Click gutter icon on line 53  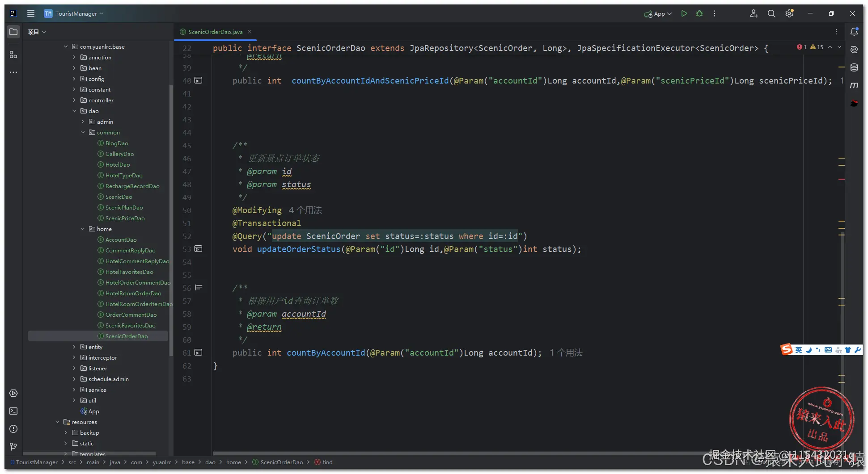click(199, 249)
